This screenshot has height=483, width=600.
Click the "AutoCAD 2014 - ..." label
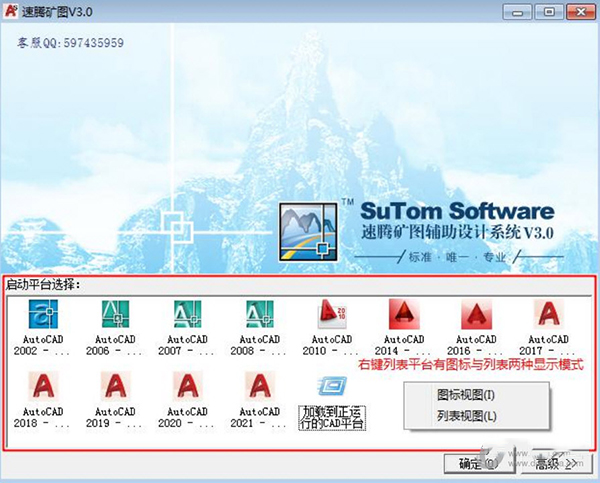[x=403, y=345]
